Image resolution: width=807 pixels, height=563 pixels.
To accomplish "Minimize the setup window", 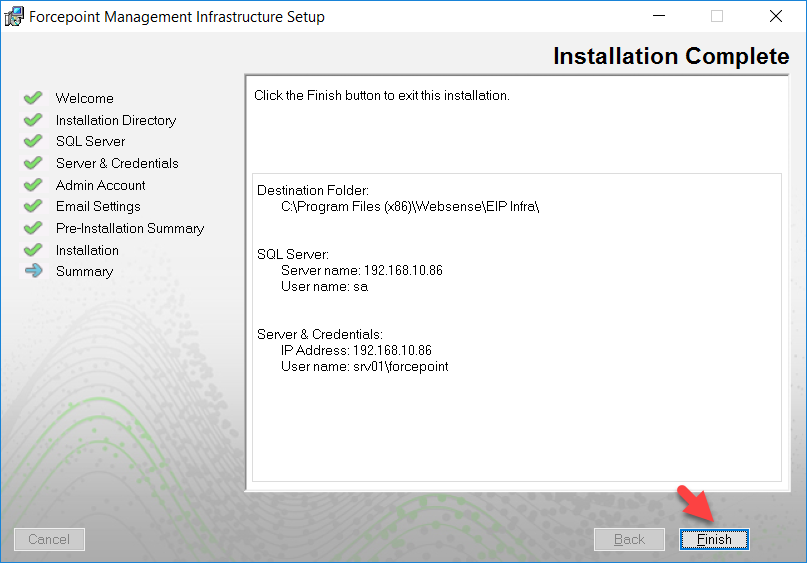I will (659, 16).
